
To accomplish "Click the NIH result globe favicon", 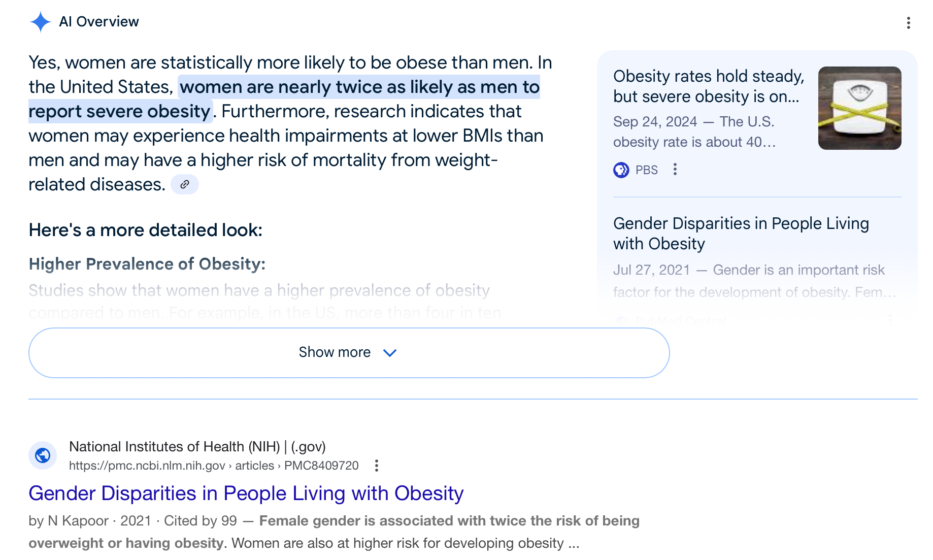I will pos(43,455).
